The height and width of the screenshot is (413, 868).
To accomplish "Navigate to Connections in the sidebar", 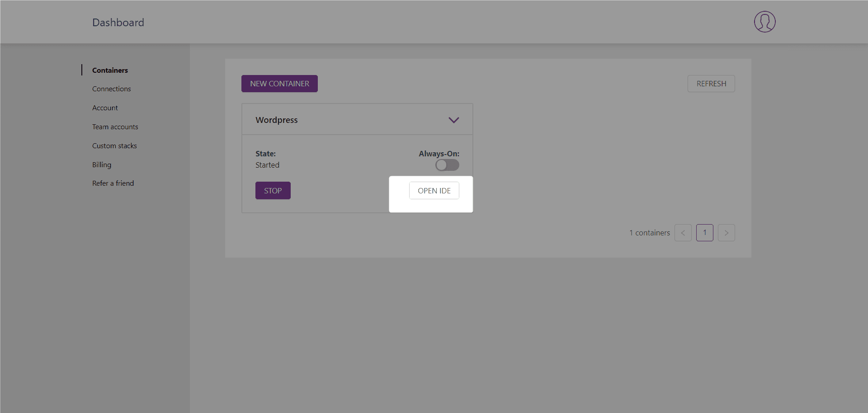I will coord(111,89).
